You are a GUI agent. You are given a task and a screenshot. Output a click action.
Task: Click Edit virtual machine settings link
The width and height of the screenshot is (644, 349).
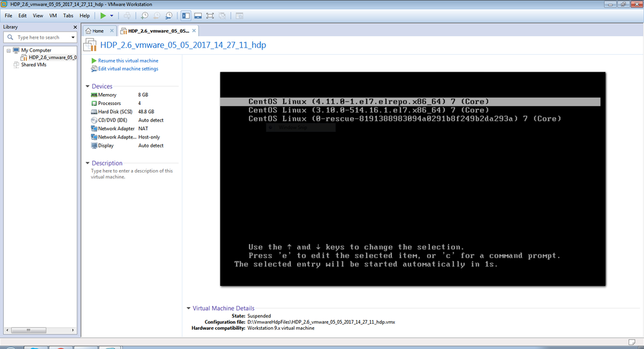[128, 69]
